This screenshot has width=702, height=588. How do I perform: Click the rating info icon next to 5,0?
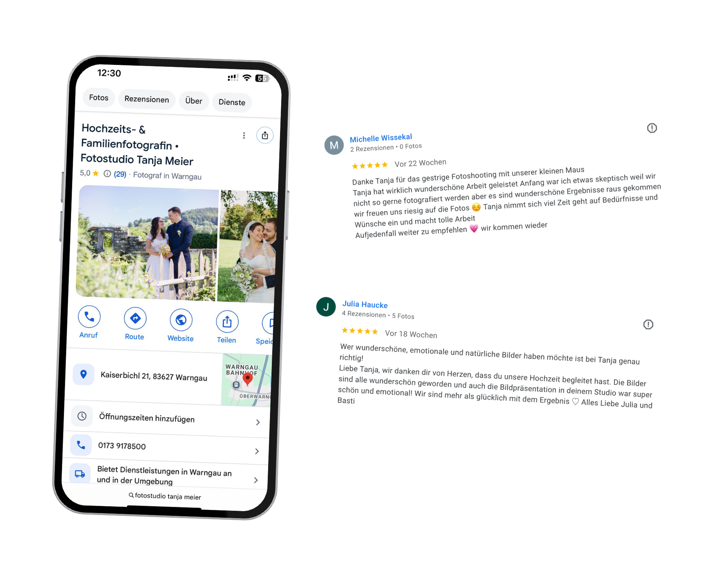(107, 173)
